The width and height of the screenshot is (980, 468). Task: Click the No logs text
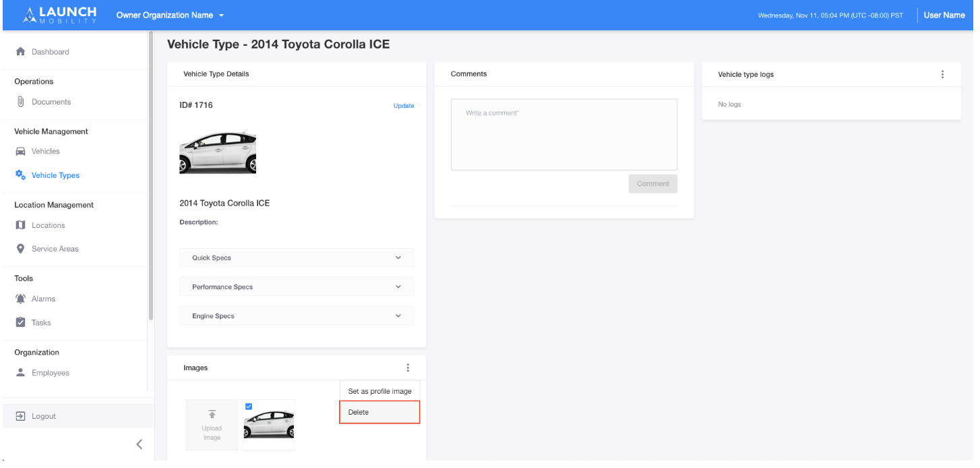729,105
